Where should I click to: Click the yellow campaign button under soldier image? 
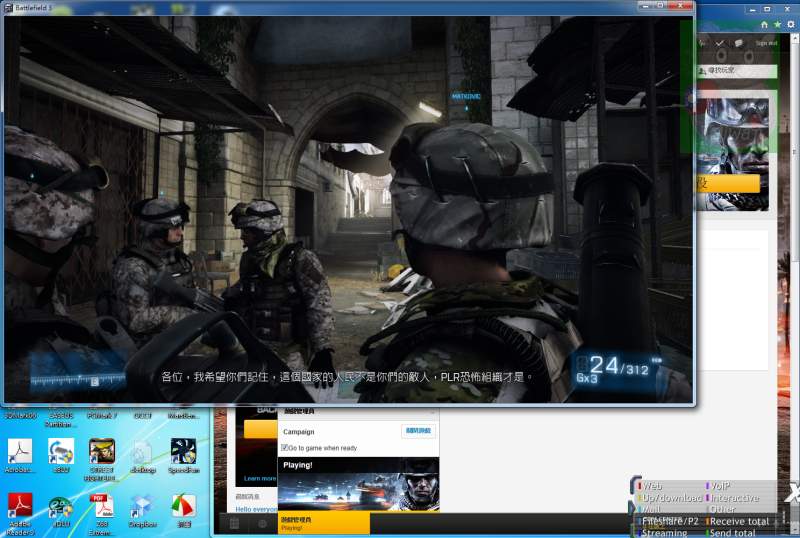click(x=729, y=184)
